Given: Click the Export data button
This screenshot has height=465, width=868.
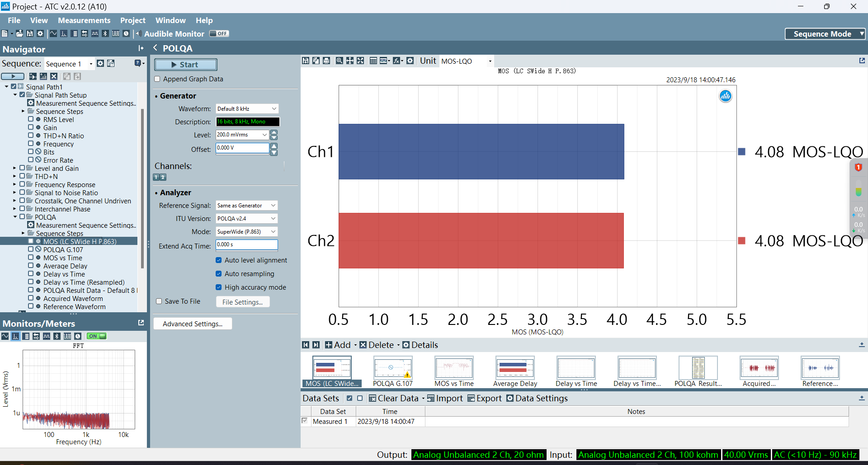Looking at the screenshot, I should (x=485, y=398).
